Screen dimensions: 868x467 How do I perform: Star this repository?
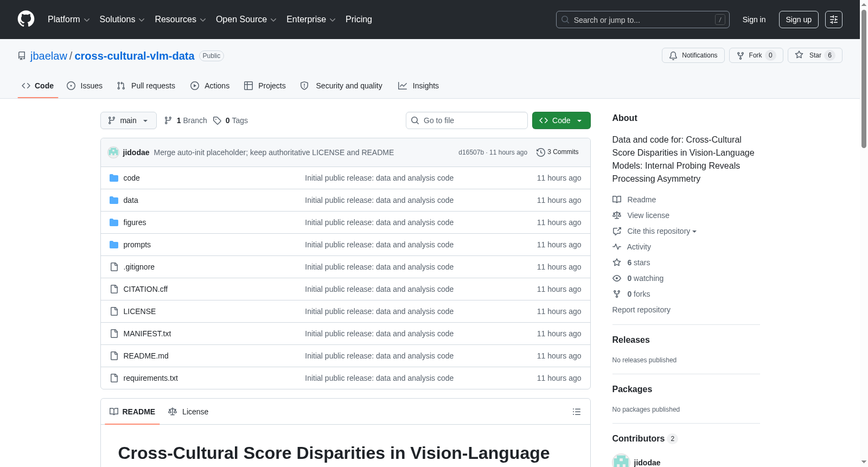pos(815,55)
